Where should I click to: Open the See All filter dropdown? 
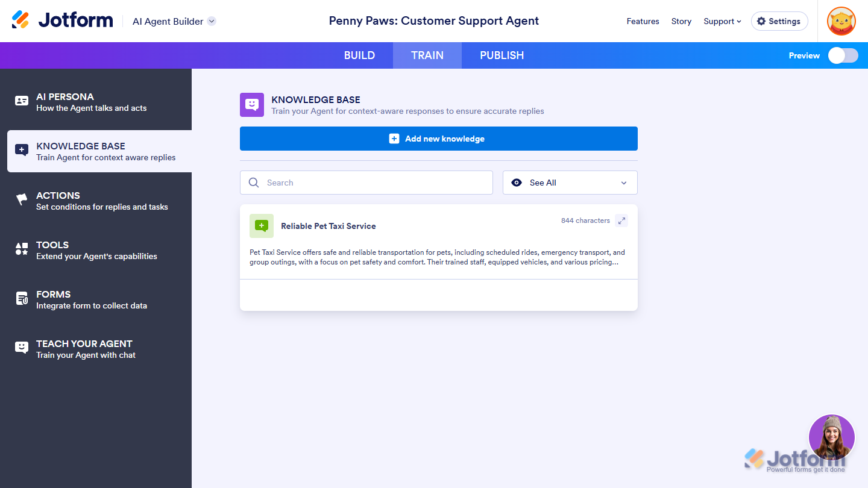[570, 183]
